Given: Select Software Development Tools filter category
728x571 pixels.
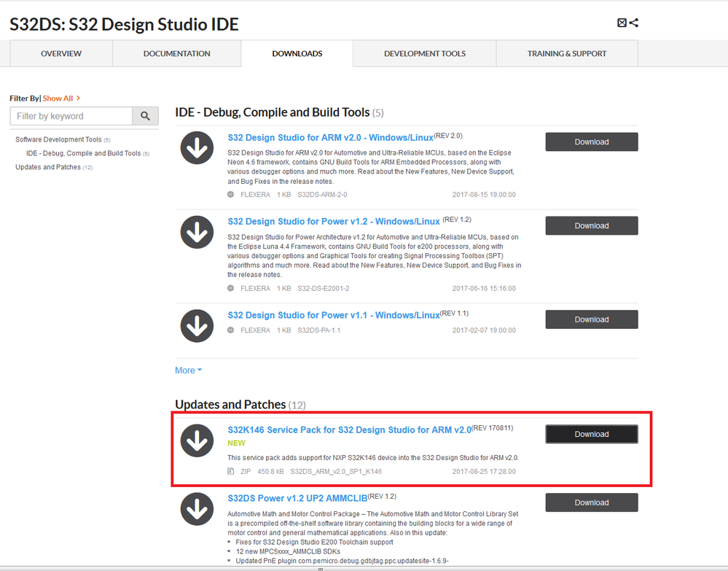Looking at the screenshot, I should 63,139.
